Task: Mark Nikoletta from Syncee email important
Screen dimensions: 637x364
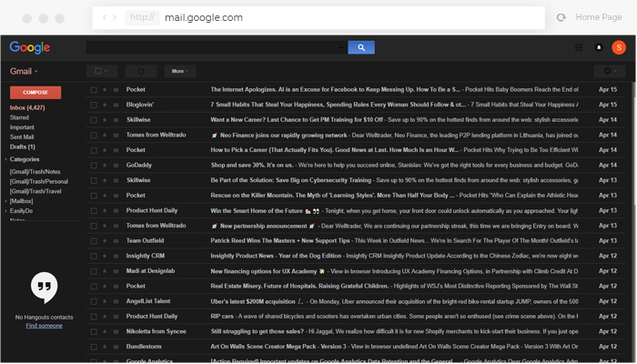Action: click(x=116, y=332)
